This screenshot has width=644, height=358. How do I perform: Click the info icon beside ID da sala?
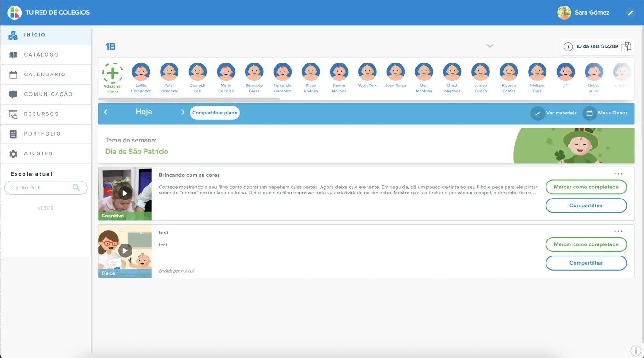click(568, 46)
